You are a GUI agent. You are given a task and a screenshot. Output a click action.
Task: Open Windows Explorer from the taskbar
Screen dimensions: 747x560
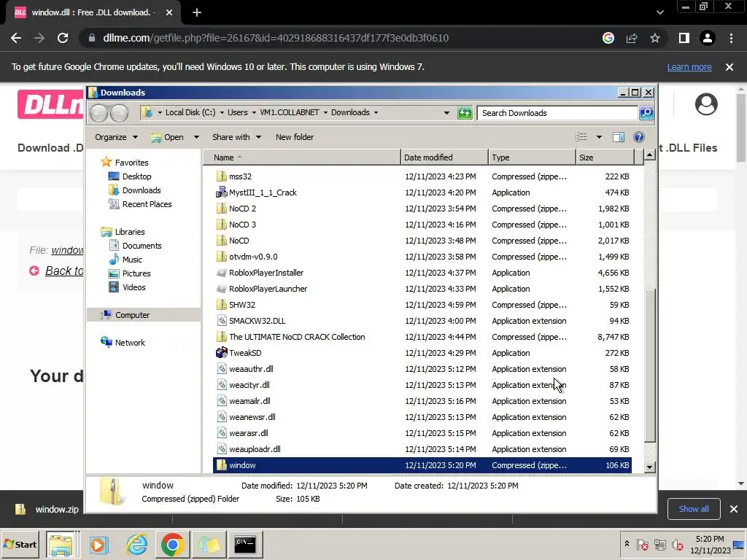click(61, 544)
